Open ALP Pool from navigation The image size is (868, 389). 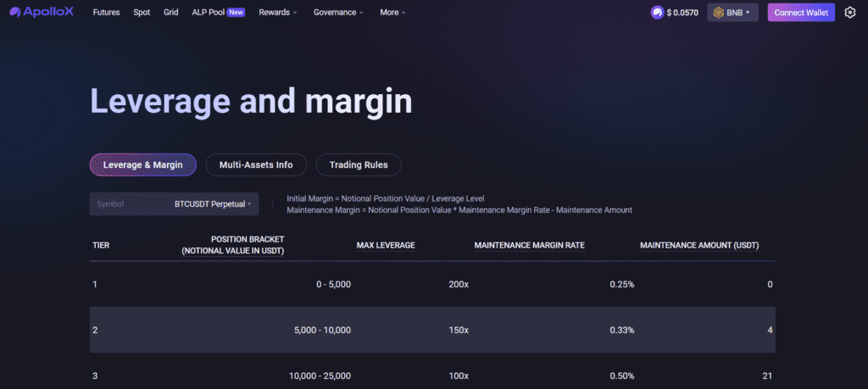pos(209,12)
